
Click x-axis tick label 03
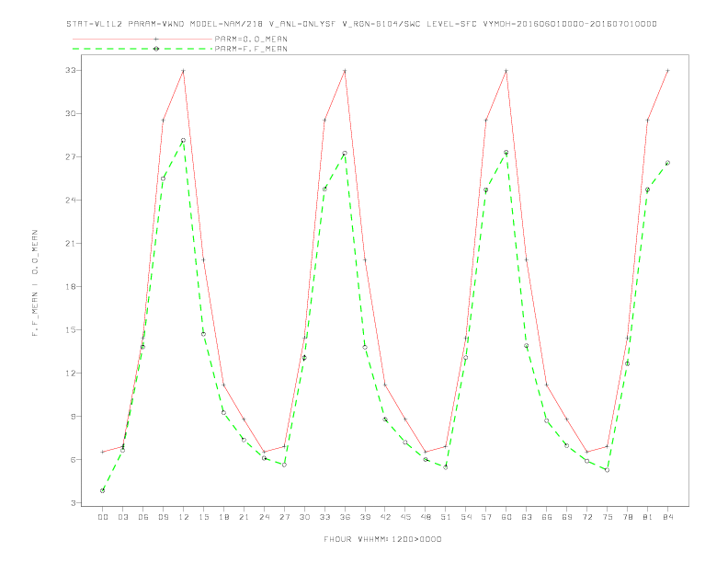[122, 517]
